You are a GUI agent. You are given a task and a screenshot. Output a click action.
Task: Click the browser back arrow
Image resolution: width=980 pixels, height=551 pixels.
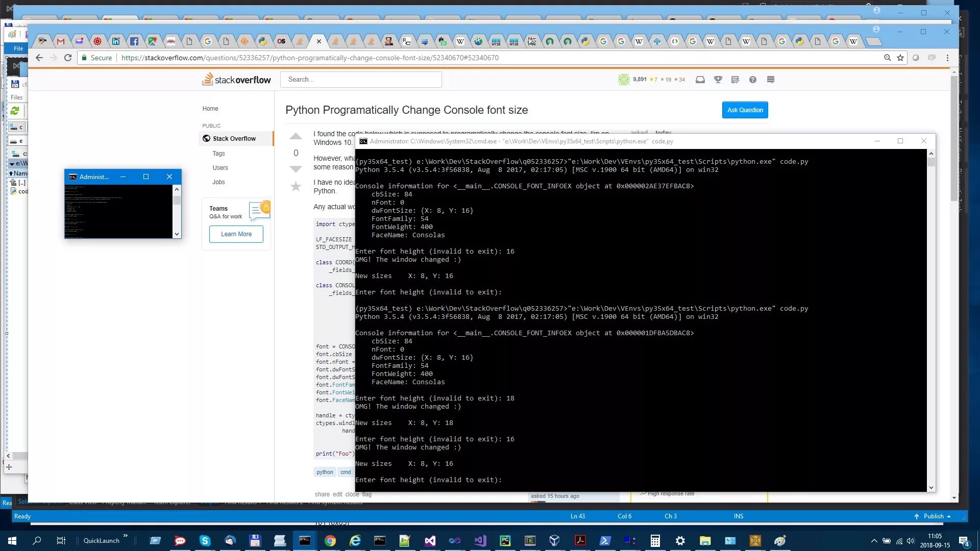click(x=39, y=58)
